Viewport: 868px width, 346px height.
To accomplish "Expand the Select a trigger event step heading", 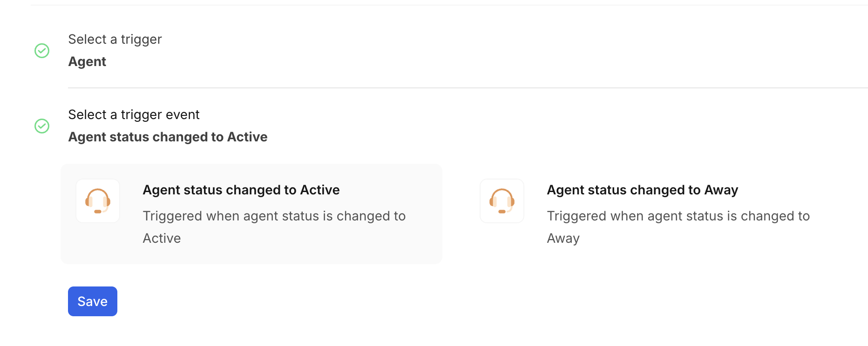I will [x=134, y=115].
